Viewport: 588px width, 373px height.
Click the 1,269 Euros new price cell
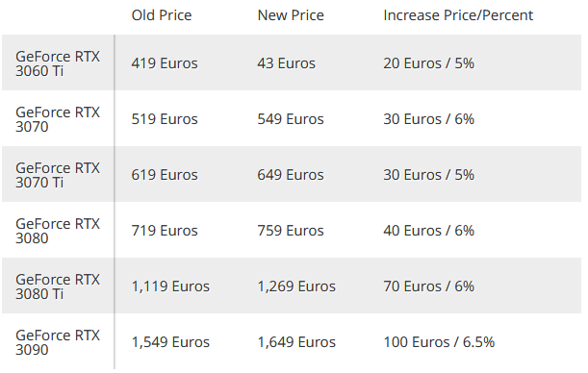(296, 286)
